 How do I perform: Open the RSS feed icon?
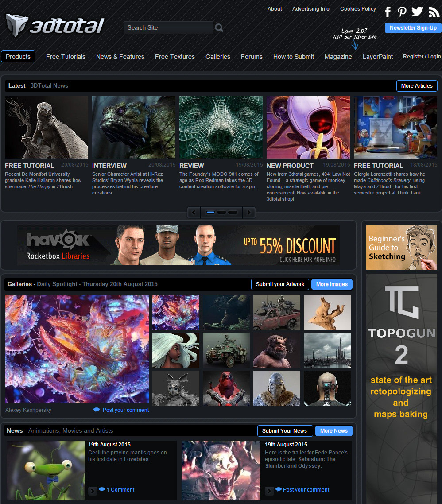click(x=434, y=12)
